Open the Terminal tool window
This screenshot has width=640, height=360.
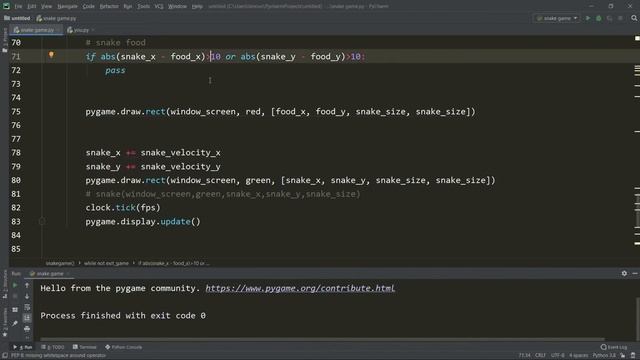coord(84,347)
